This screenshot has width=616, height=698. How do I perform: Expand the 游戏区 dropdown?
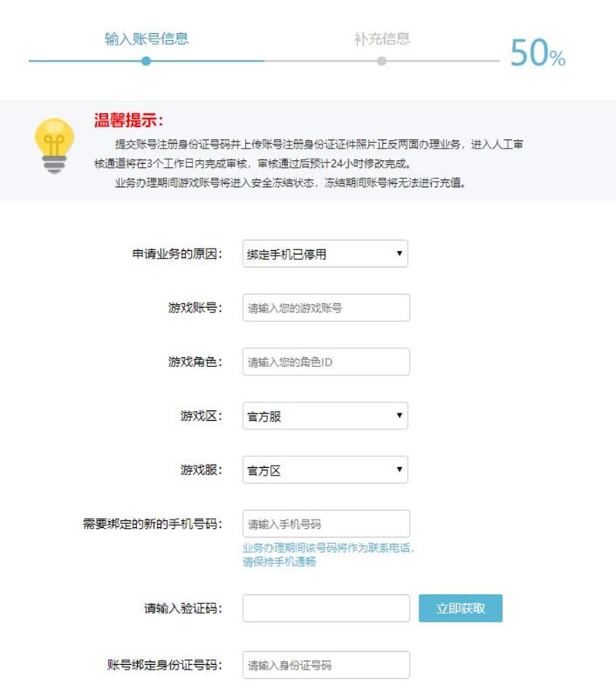[x=325, y=416]
